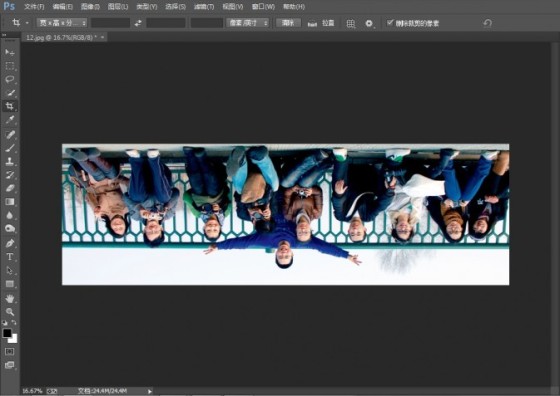Activate the Eraser tool

pos(10,188)
